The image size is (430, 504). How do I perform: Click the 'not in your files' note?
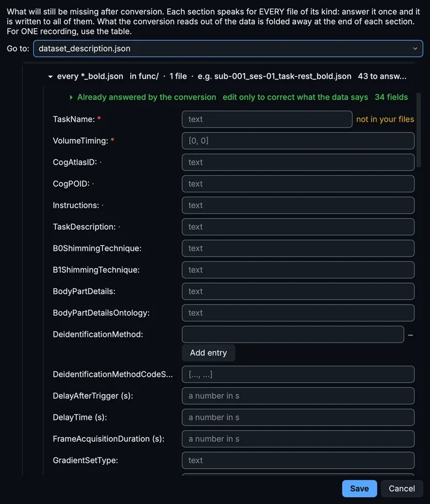click(385, 119)
